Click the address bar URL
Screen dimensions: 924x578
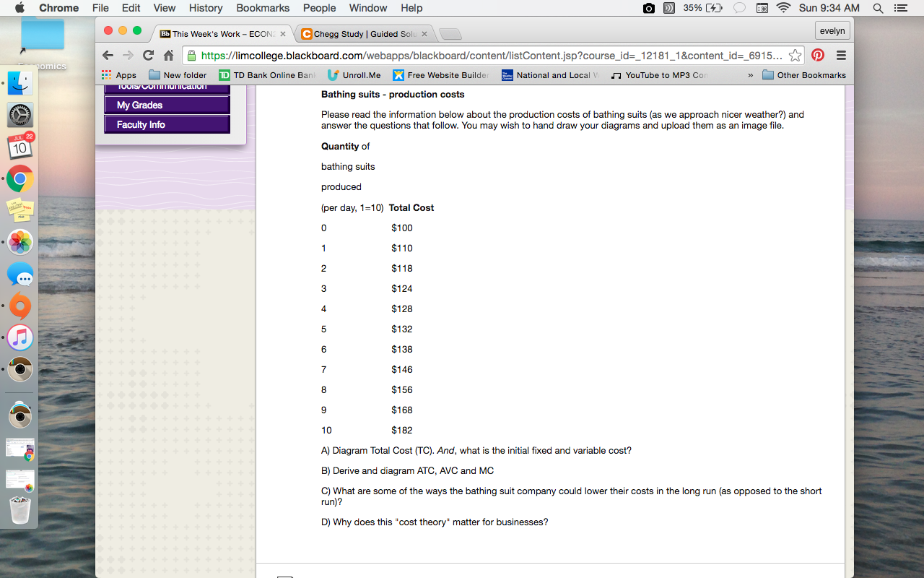(x=491, y=56)
